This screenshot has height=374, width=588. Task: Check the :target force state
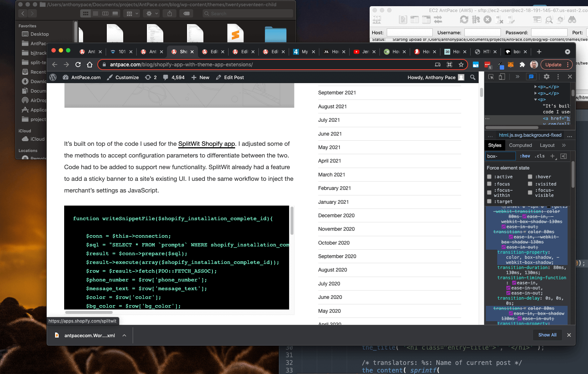pyautogui.click(x=489, y=202)
